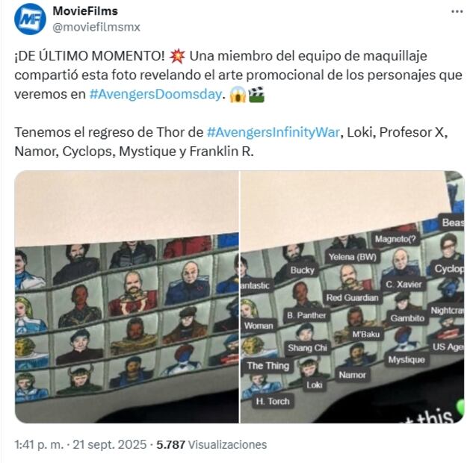The height and width of the screenshot is (463, 476).
Task: Click the Shang Chi label tag
Action: 307,348
